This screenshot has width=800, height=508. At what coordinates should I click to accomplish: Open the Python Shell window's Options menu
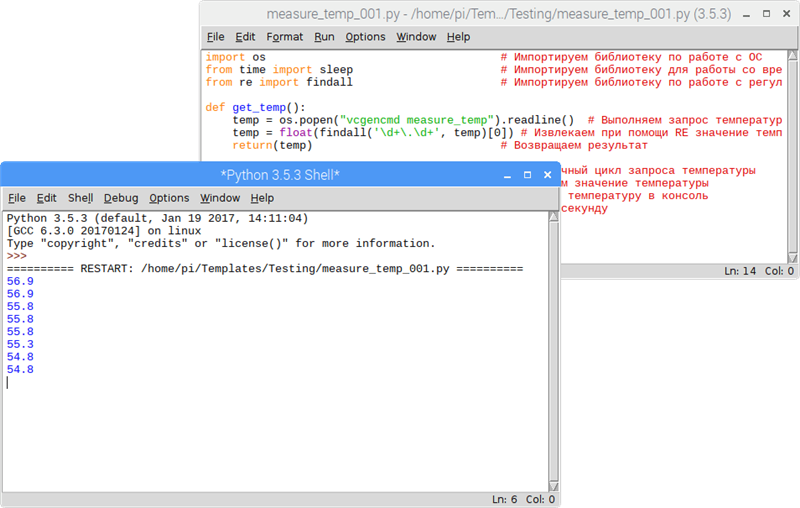point(169,198)
